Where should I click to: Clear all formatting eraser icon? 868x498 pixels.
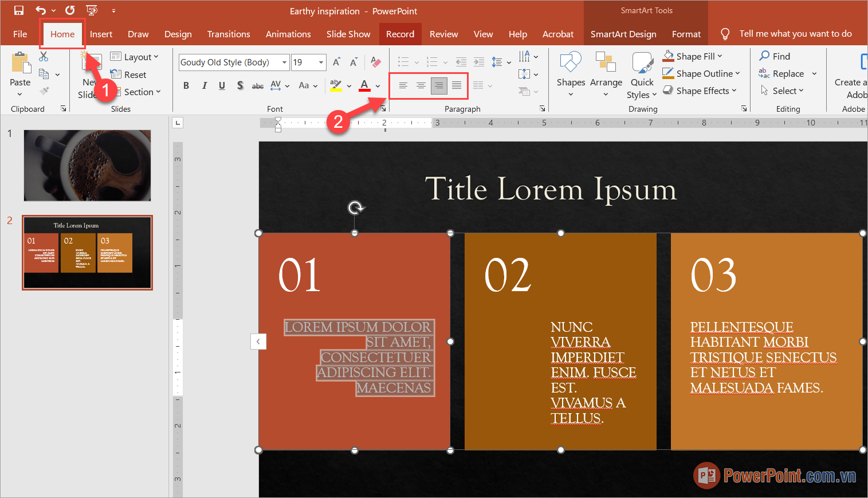(x=376, y=62)
